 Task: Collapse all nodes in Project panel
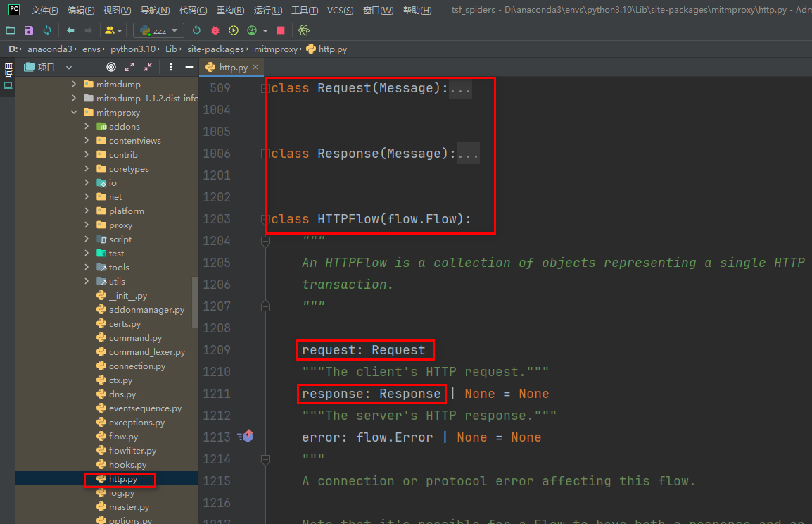click(148, 67)
